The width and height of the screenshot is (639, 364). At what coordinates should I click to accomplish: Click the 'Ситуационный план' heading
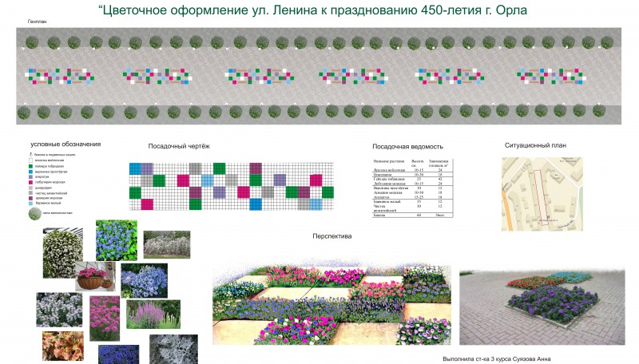[x=535, y=145]
